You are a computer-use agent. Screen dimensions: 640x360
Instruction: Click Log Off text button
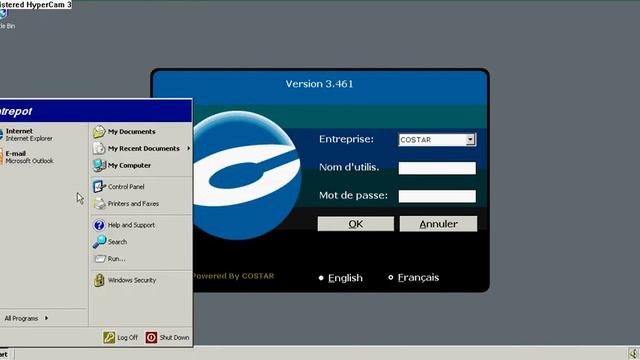tap(127, 338)
